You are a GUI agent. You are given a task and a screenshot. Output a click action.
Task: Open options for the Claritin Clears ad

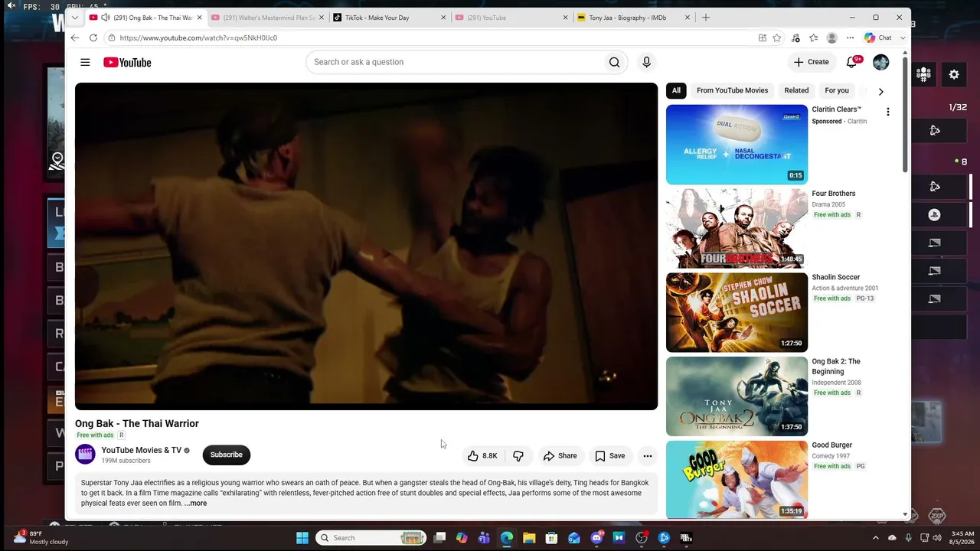tap(888, 112)
